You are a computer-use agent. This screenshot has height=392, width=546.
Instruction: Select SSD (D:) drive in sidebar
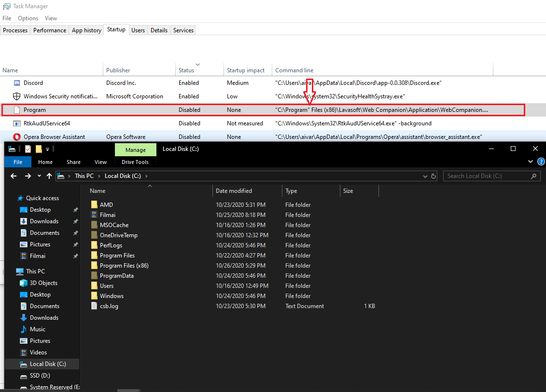(x=40, y=375)
